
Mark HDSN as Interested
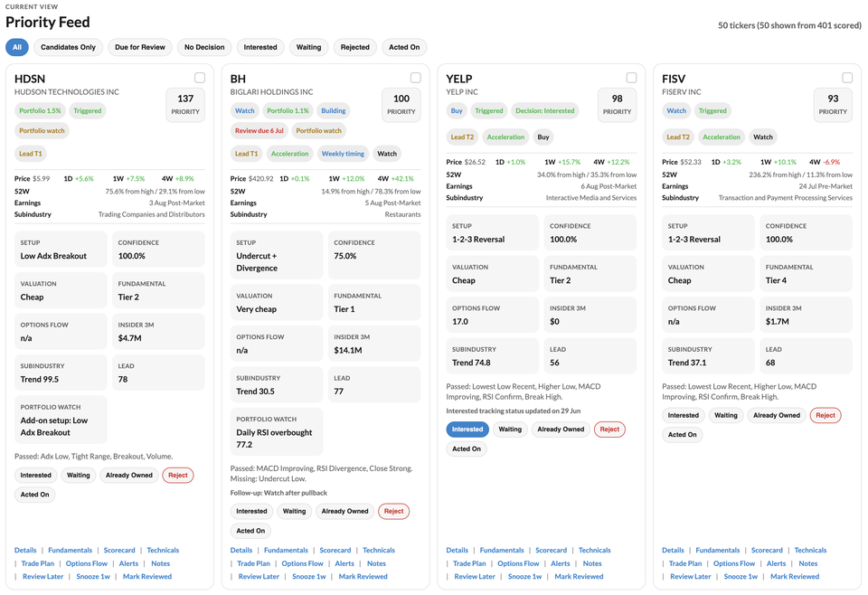coord(36,475)
